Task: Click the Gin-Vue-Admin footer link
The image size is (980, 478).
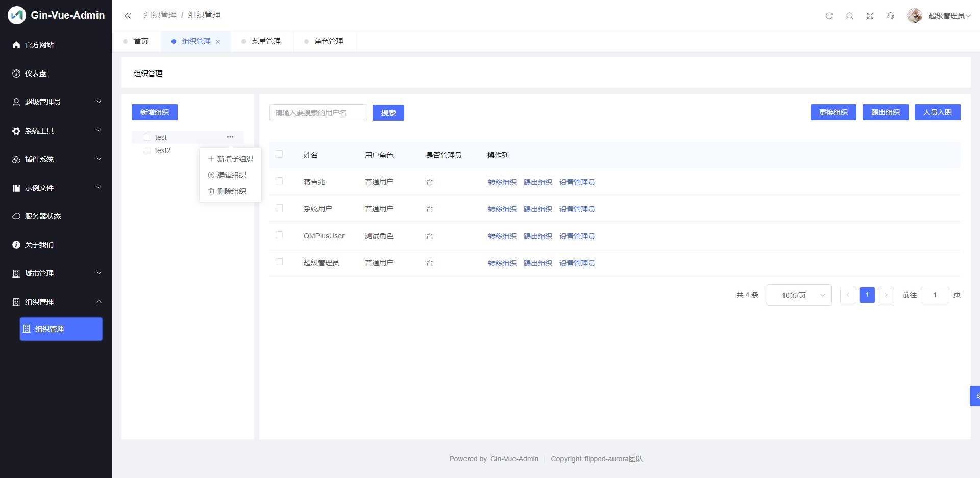Action: (514, 459)
